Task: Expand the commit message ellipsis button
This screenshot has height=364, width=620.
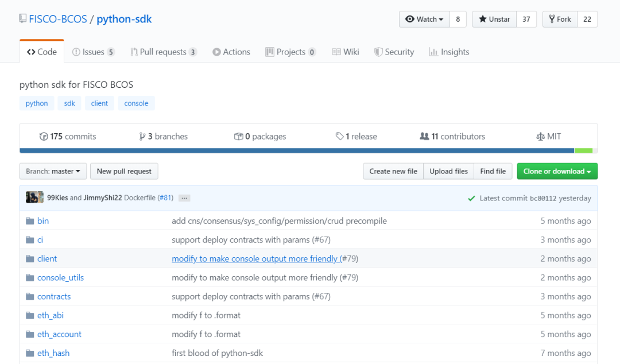Action: [x=184, y=198]
